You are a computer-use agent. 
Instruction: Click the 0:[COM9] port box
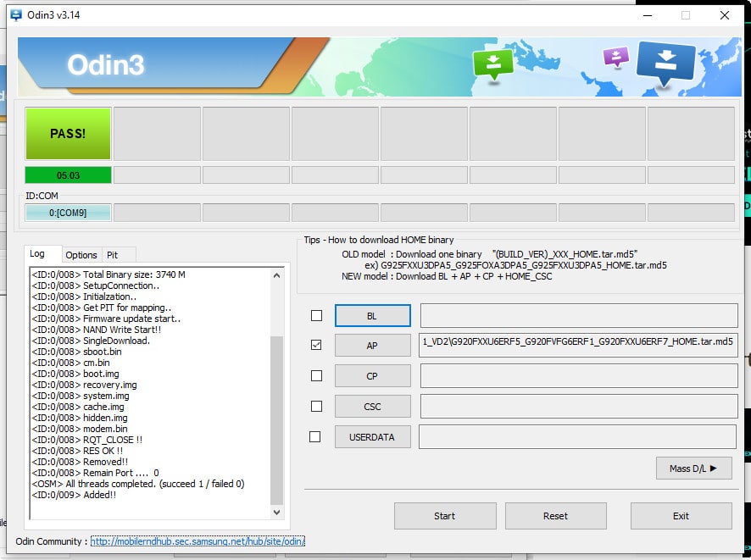click(x=68, y=213)
